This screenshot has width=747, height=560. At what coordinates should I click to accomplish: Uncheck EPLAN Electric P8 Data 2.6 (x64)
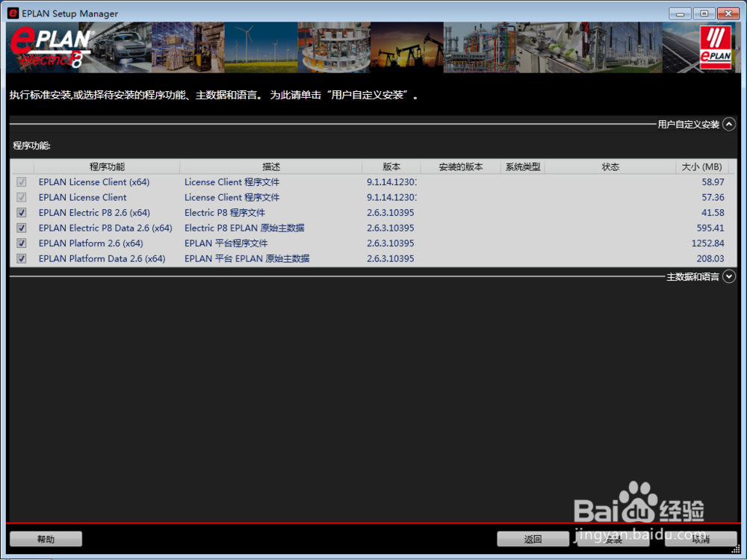coord(22,228)
